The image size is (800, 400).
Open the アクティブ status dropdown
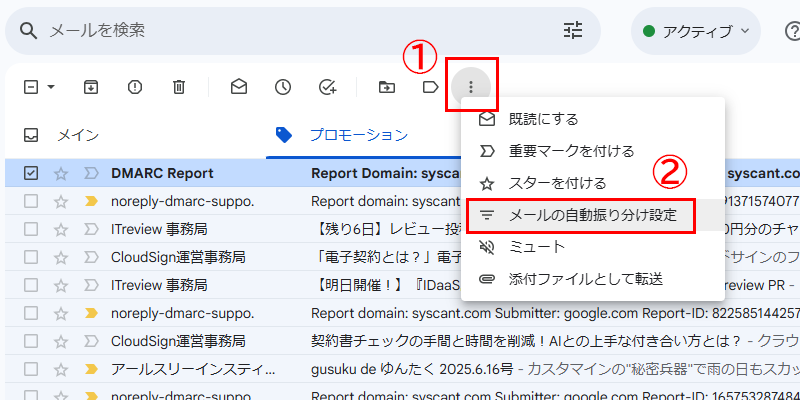(x=697, y=30)
